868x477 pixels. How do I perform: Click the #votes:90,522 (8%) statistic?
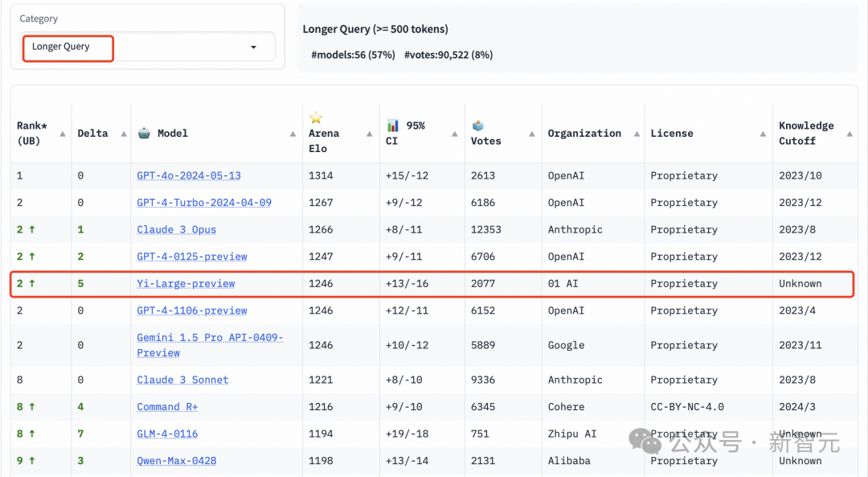(x=448, y=55)
